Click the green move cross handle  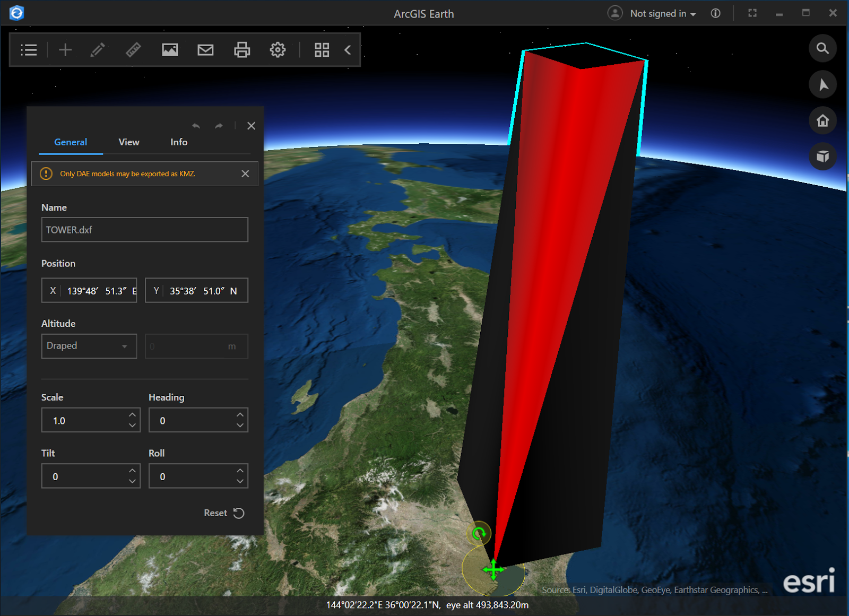click(493, 570)
